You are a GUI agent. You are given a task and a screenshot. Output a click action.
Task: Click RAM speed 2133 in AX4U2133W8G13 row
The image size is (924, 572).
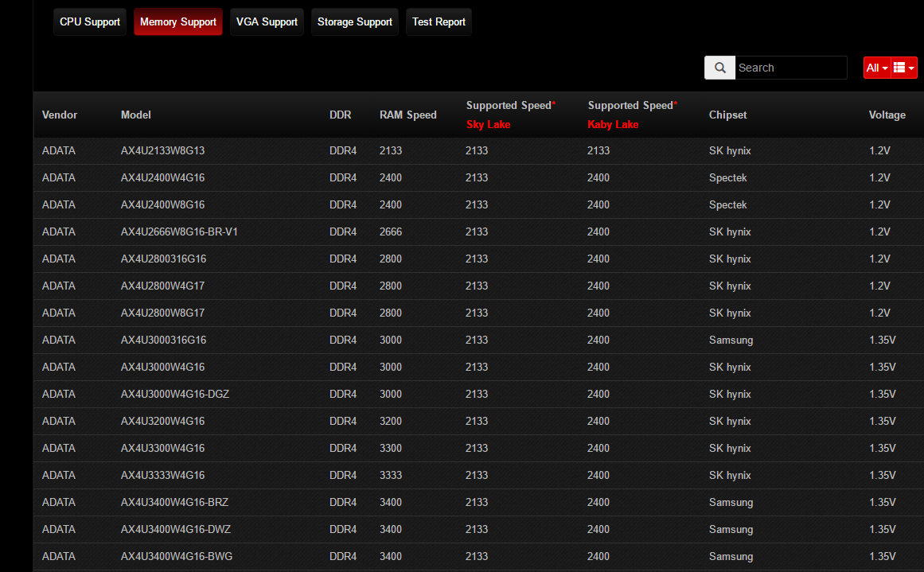(391, 151)
